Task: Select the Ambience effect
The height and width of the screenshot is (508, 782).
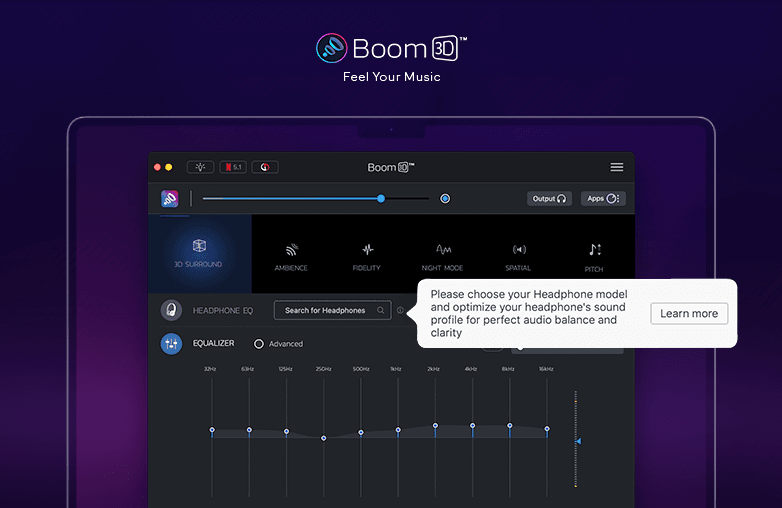Action: coord(291,257)
